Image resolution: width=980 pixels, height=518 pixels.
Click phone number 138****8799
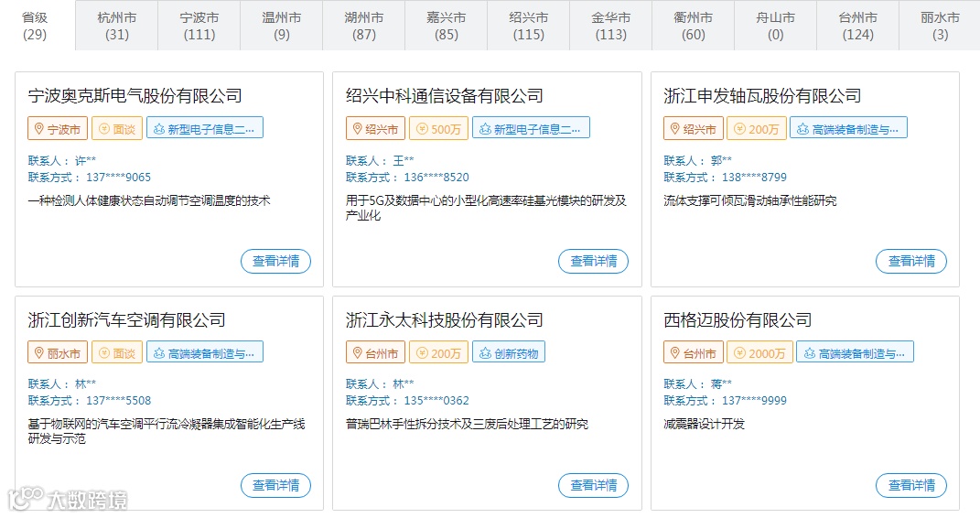(x=754, y=178)
